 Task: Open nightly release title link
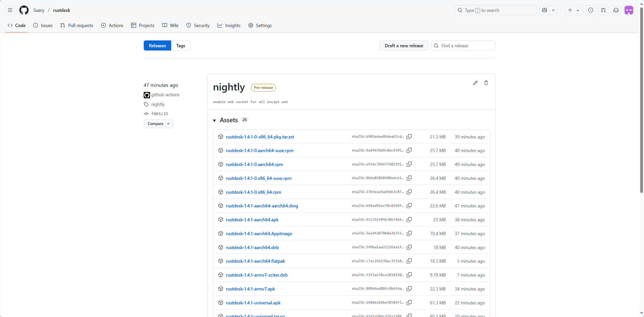coord(229,87)
